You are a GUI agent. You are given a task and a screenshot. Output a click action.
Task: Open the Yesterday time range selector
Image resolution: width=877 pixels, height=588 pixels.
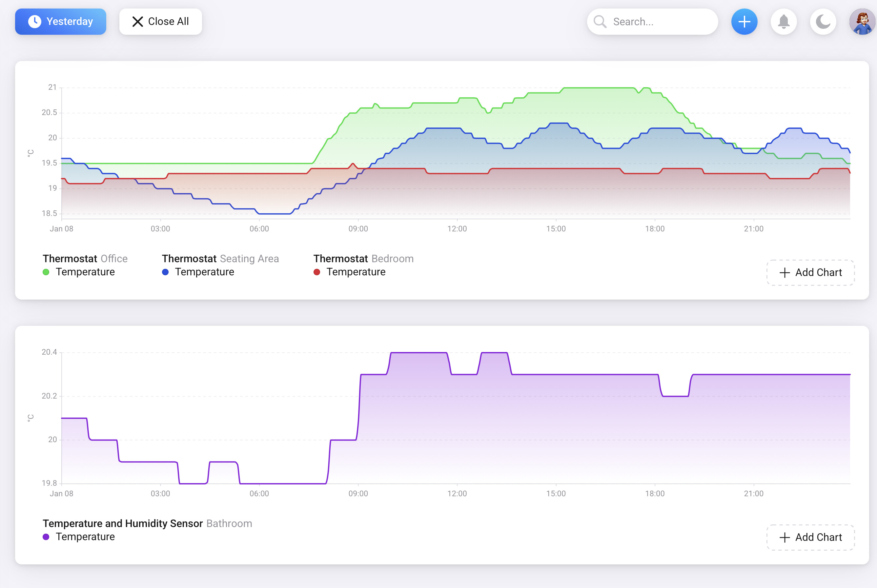point(60,22)
